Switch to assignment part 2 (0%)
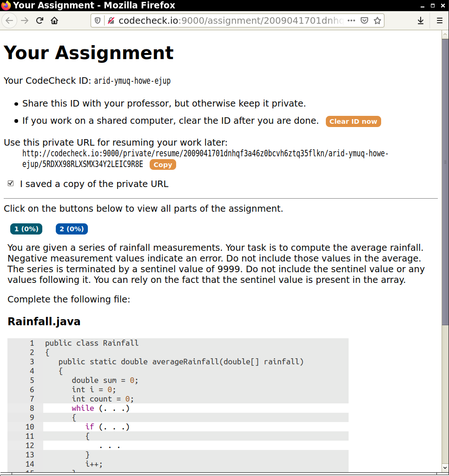Screen dimensions: 449x476 (72, 229)
